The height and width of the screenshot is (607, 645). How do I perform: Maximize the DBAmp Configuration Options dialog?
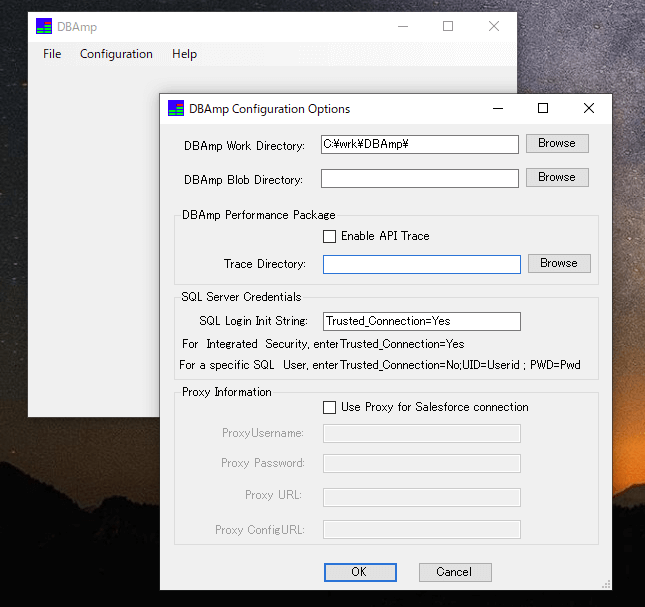(543, 108)
